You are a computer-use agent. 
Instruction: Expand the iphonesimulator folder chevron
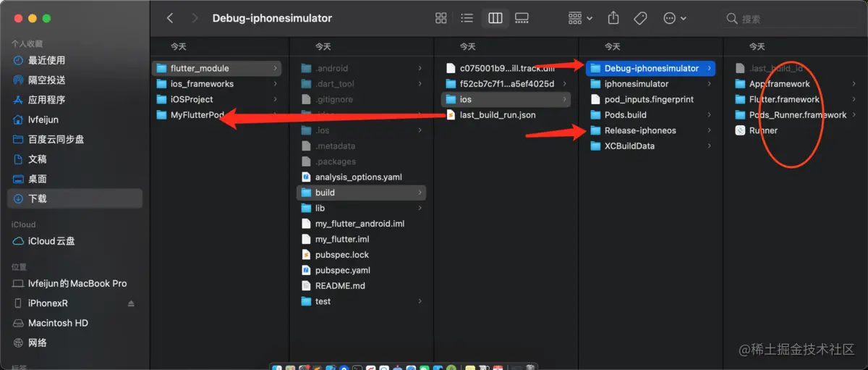click(709, 84)
